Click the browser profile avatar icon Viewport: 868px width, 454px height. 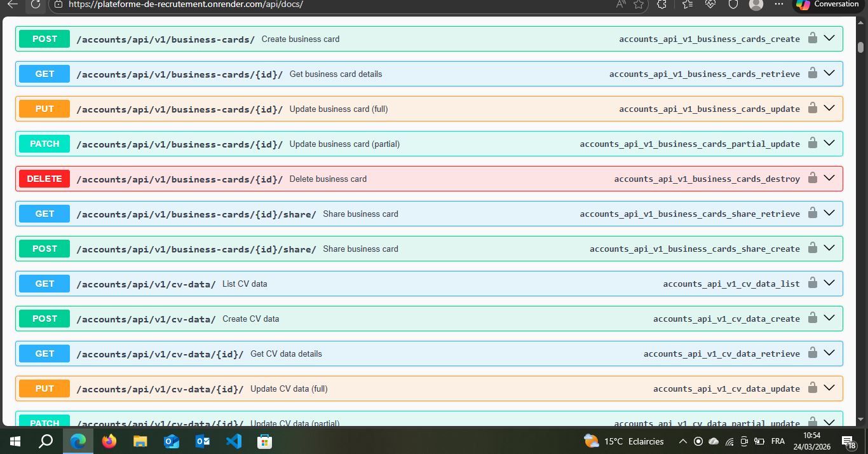click(756, 4)
